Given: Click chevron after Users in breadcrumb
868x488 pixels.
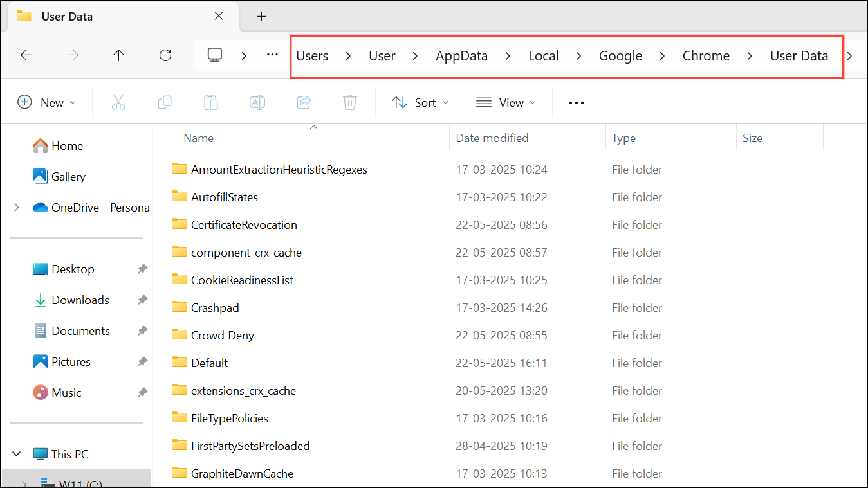Looking at the screenshot, I should pos(348,56).
